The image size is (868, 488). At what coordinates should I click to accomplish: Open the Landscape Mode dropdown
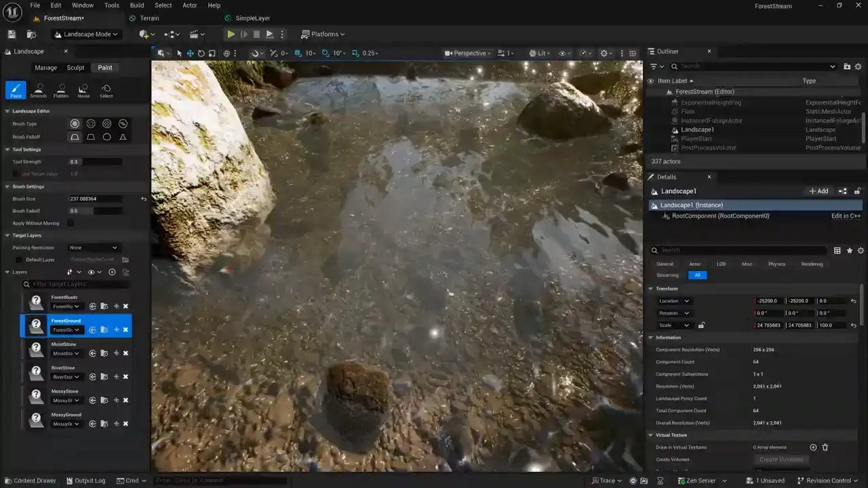click(86, 35)
